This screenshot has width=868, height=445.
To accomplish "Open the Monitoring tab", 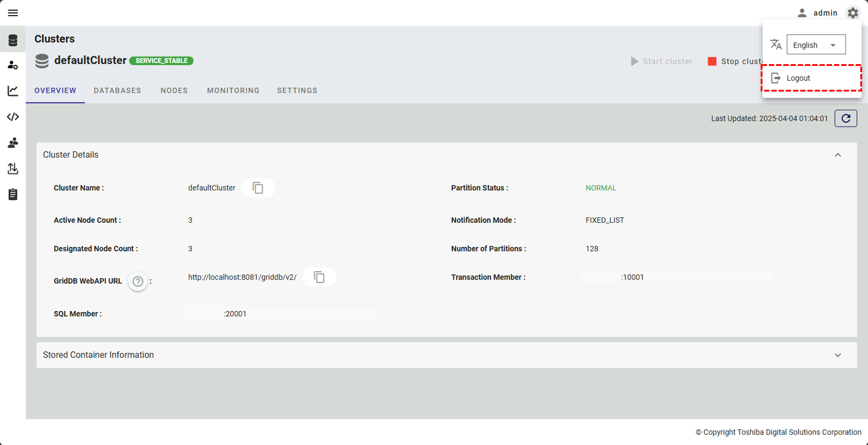I will pyautogui.click(x=233, y=90).
